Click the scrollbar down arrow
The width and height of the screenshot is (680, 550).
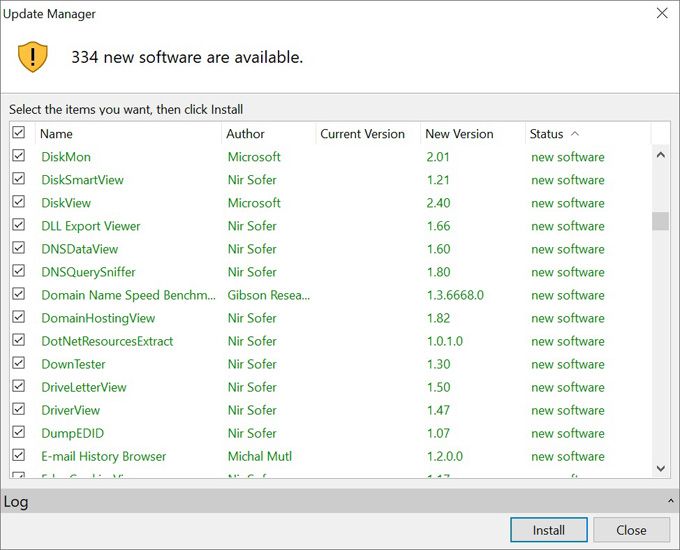click(x=660, y=468)
